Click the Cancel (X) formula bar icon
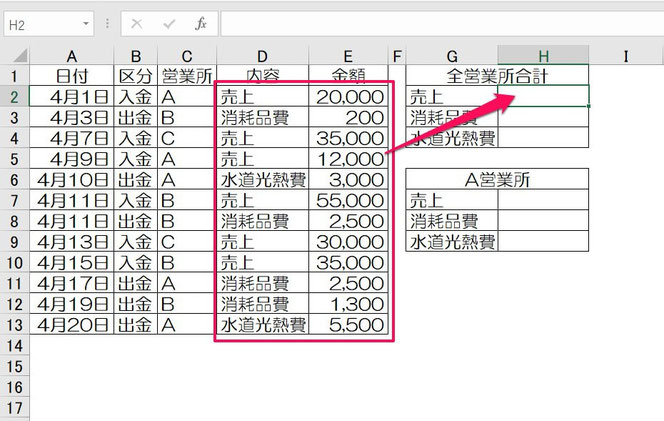Viewport: 664px width, 421px height. [x=136, y=24]
